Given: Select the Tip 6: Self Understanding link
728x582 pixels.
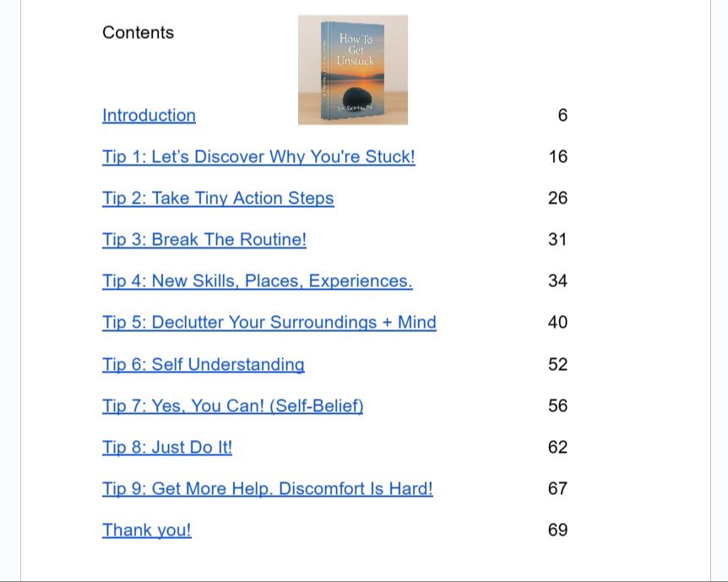Looking at the screenshot, I should [x=204, y=364].
